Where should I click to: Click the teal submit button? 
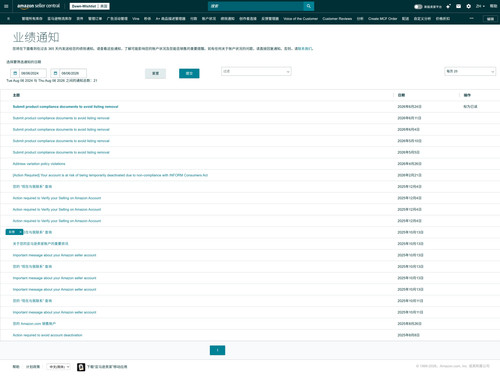pyautogui.click(x=189, y=73)
